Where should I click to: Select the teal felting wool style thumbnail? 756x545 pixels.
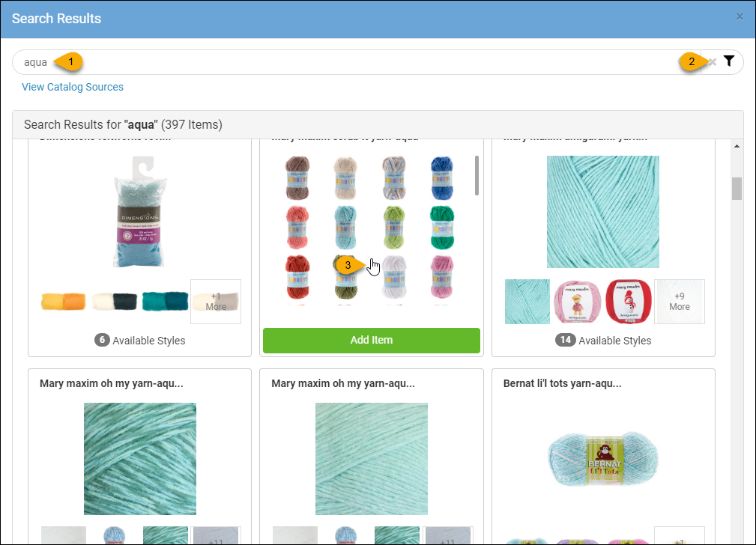tap(165, 301)
